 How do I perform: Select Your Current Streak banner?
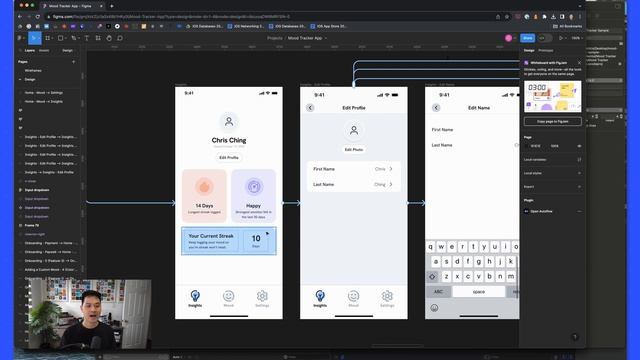pos(229,241)
